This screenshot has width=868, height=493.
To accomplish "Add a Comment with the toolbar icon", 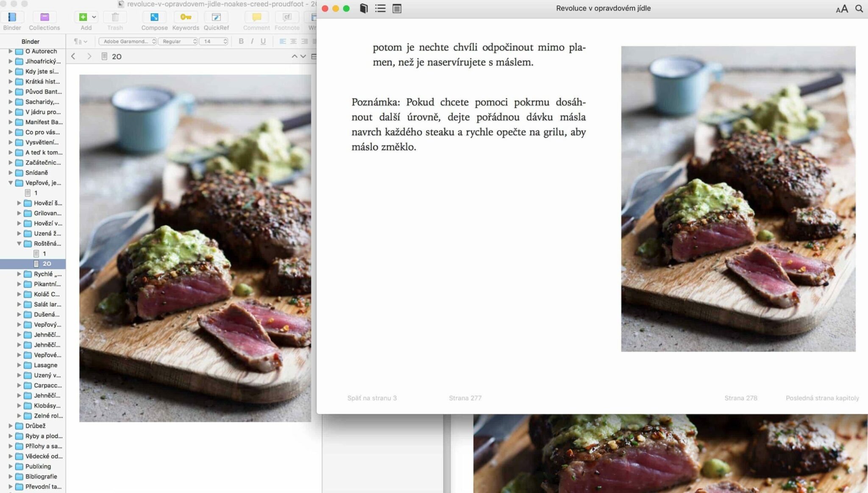I will 256,17.
